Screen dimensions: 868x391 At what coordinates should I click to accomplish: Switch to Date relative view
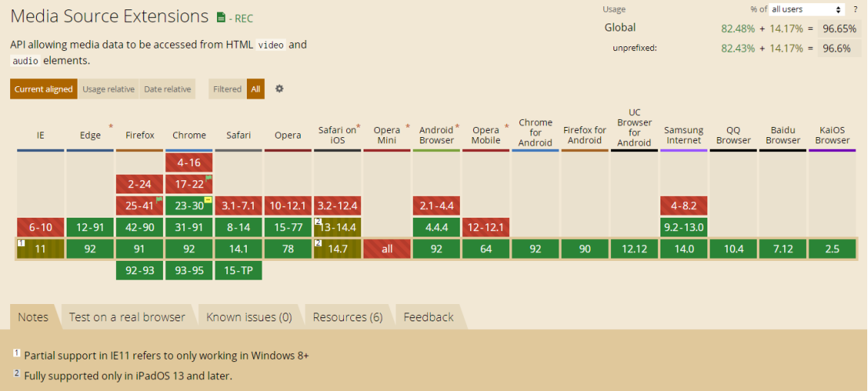[x=167, y=89]
